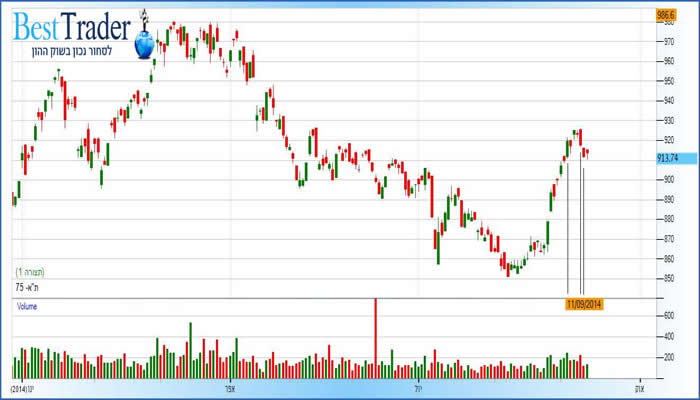Click the Volume panel label
700x400 pixels.
[26, 307]
